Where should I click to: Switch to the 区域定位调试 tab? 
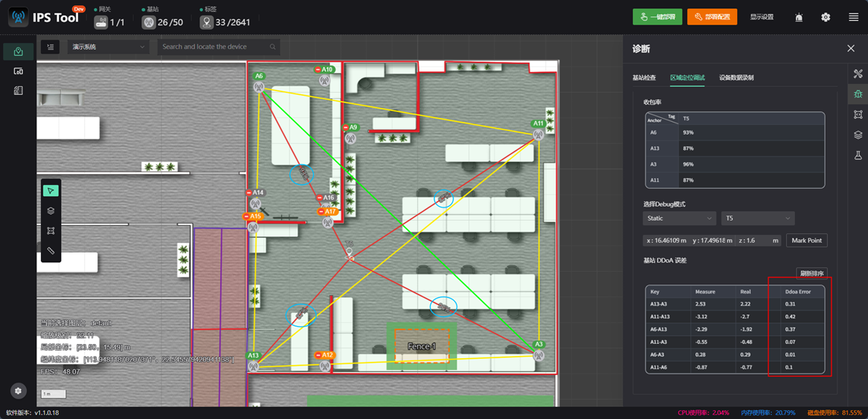687,78
